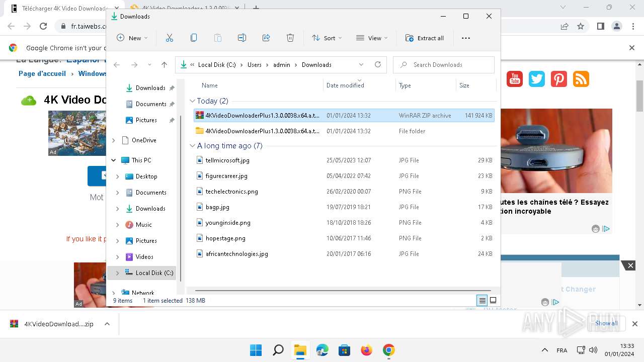Click the Date modified column header
644x362 pixels.
(x=345, y=85)
